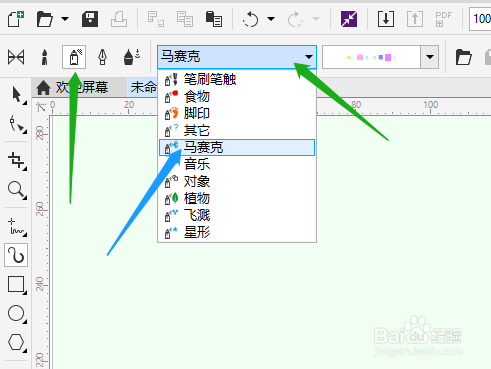The width and height of the screenshot is (491, 369).
Task: Select the Crop tool
Action: 17,161
